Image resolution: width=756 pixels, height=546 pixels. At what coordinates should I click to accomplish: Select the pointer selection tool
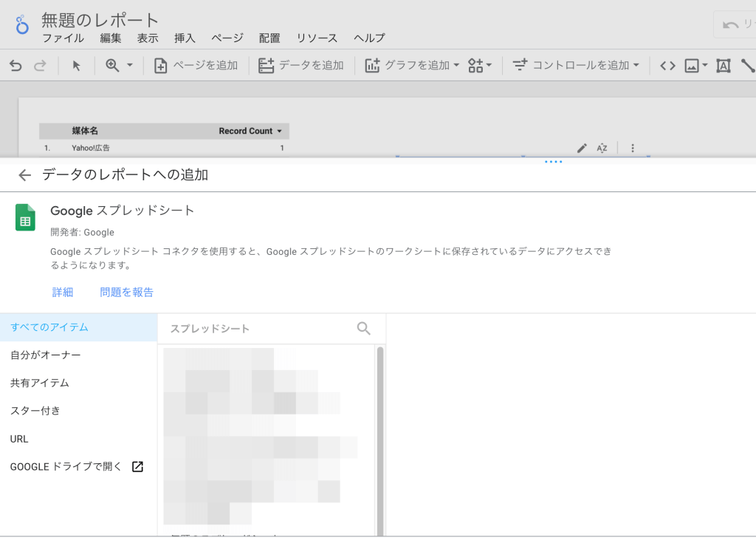[x=76, y=65]
